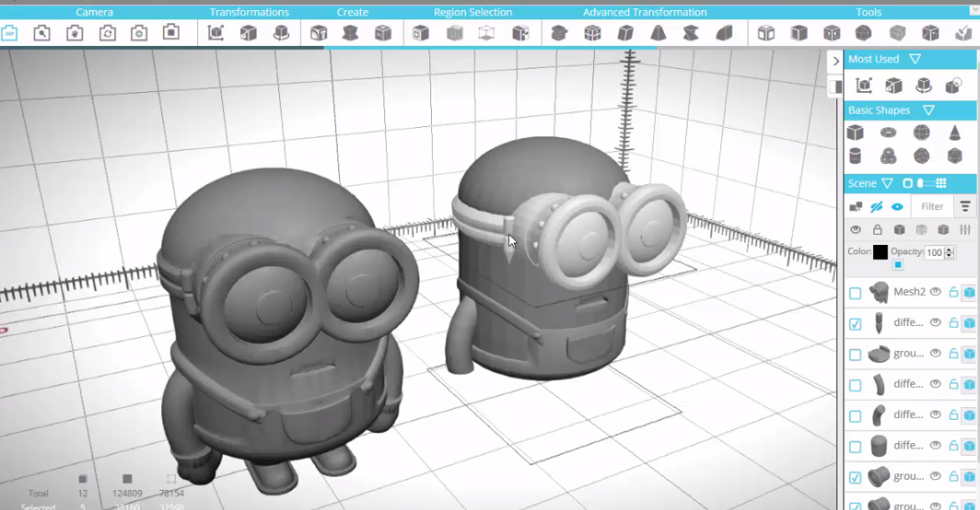Tick the Mesh2 checkbox
Viewport: 980px width, 510px height.
pos(855,293)
